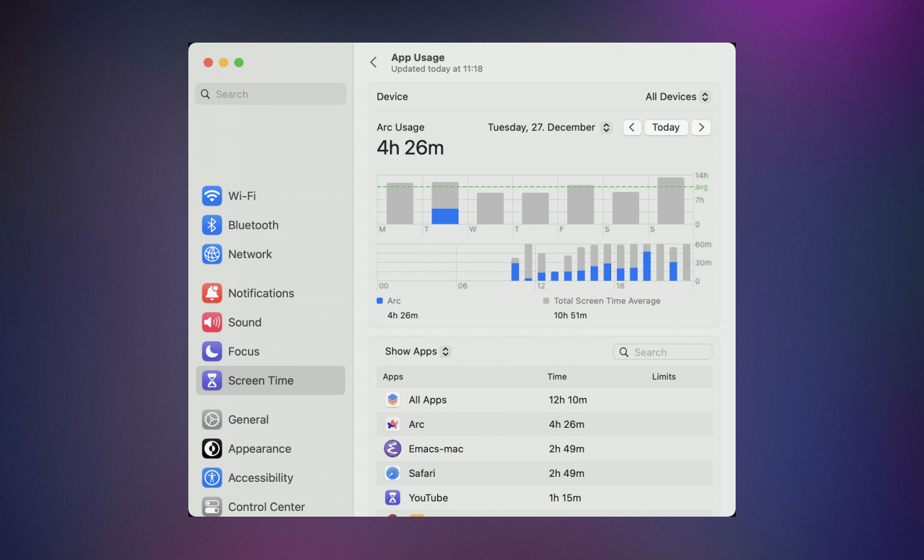
Task: Open the All Devices dropdown
Action: coord(676,96)
